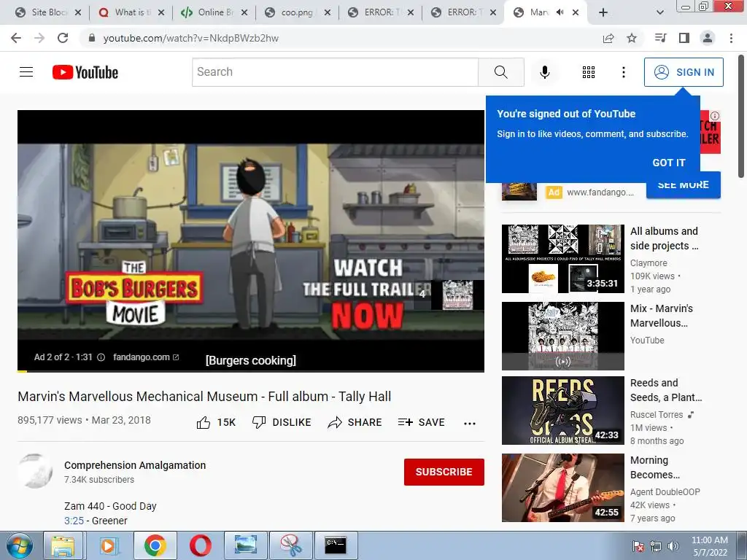The image size is (747, 560).
Task: Go back with browser back arrow
Action: (x=16, y=38)
